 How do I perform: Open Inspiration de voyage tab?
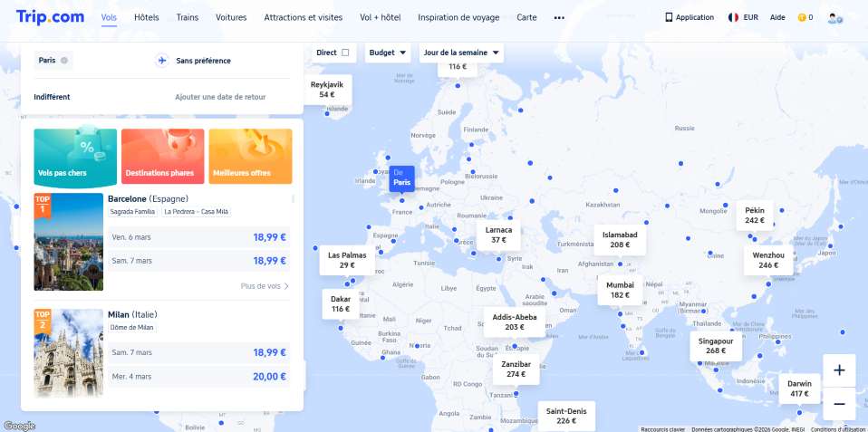coord(458,17)
